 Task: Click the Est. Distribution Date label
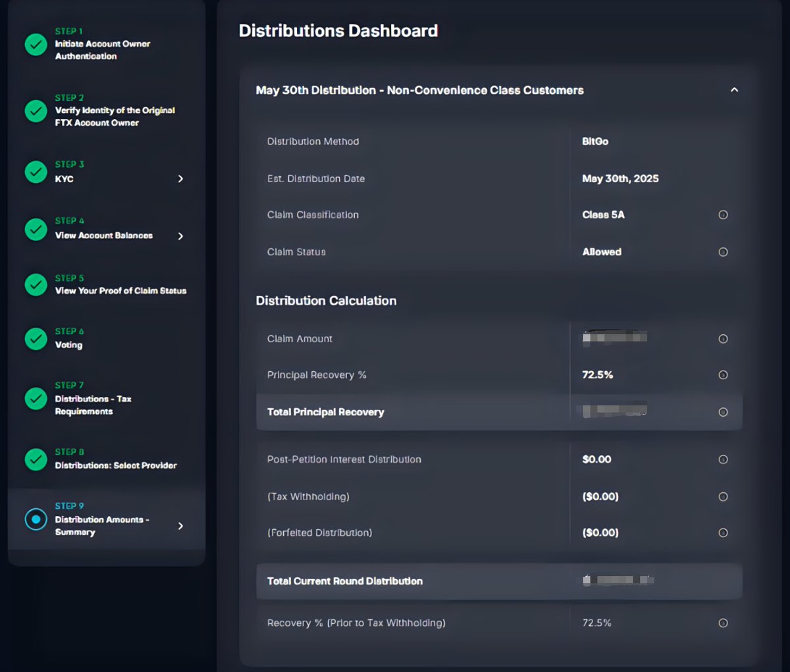315,178
